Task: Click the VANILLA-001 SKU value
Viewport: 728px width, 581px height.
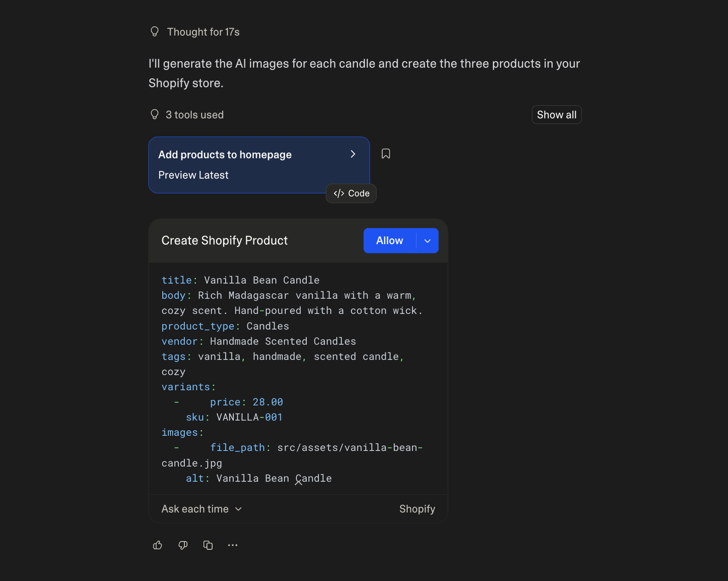Action: coord(249,417)
